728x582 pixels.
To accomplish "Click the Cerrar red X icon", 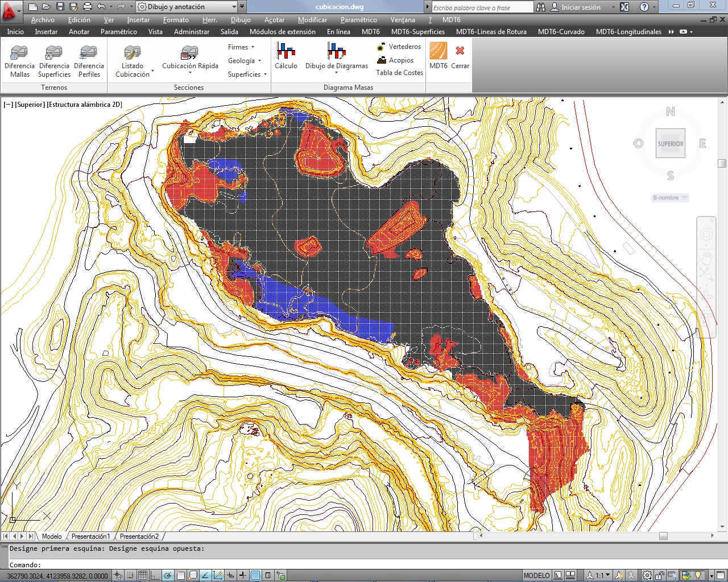I will coord(460,51).
